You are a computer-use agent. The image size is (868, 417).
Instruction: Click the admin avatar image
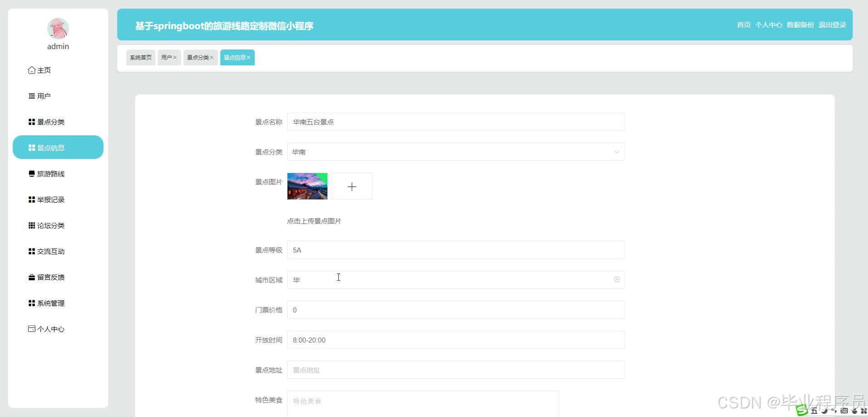(58, 28)
